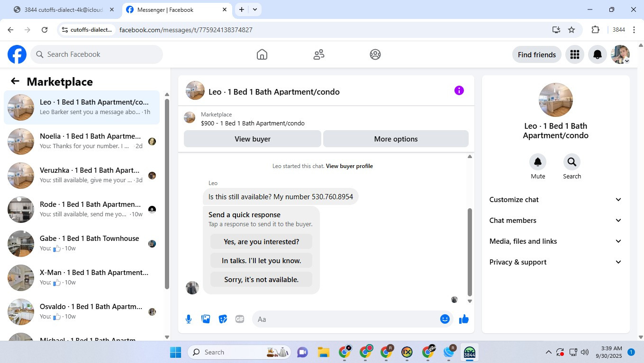
Task: Open the Gabe 1 Bed 1 Bath Townhouse chat
Action: (x=82, y=244)
